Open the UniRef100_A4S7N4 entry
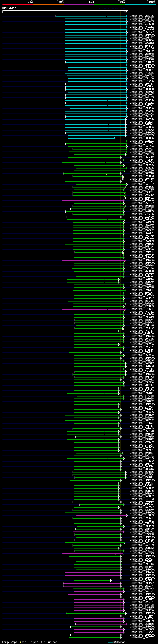Viewport: 158px width, 644px height. click(142, 146)
